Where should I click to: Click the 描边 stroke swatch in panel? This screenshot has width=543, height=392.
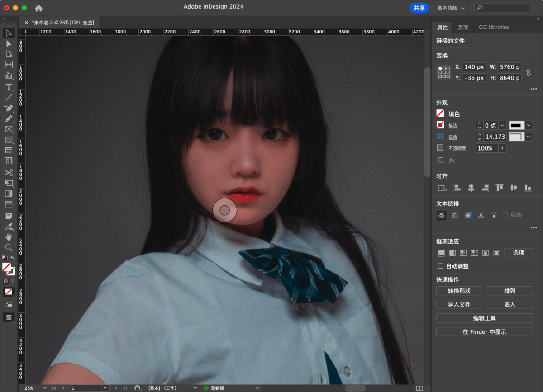tap(440, 125)
